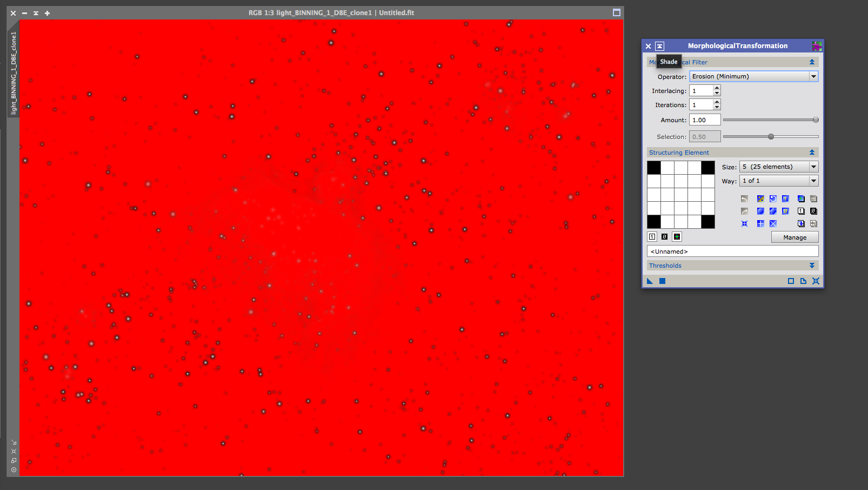
Task: Select the circular structure shape icon
Action: pyautogui.click(x=760, y=211)
